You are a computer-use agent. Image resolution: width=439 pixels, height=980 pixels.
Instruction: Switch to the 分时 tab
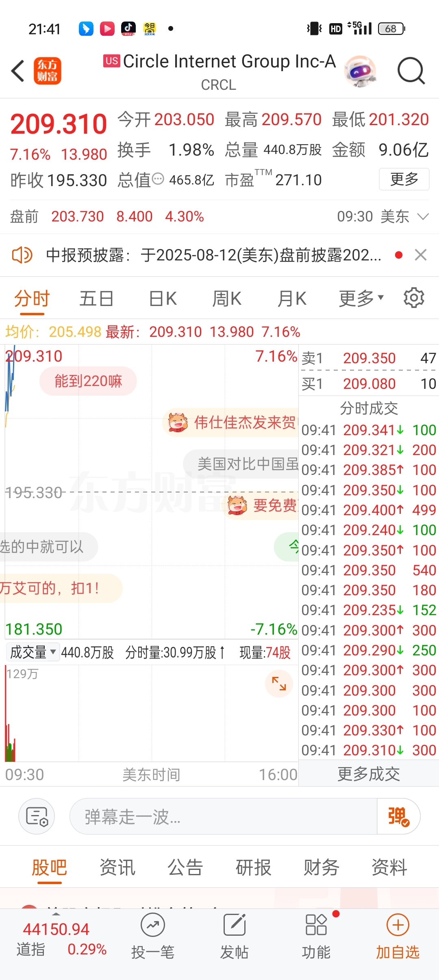[32, 299]
